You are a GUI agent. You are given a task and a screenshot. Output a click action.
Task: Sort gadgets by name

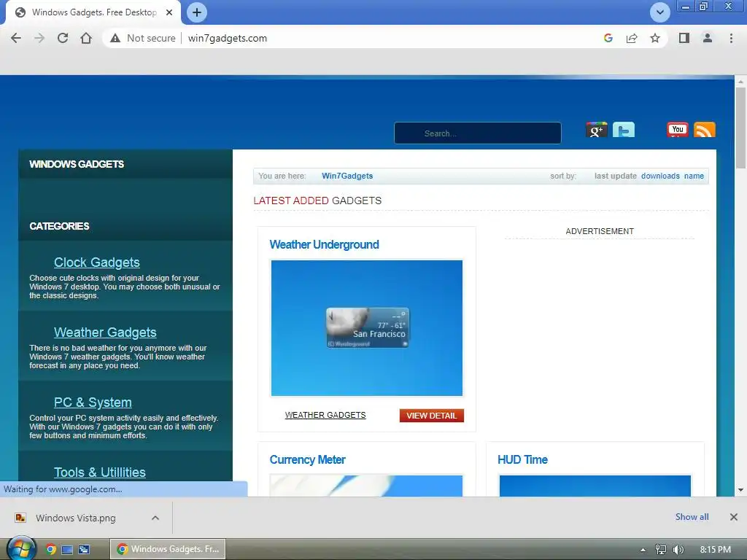pos(694,176)
